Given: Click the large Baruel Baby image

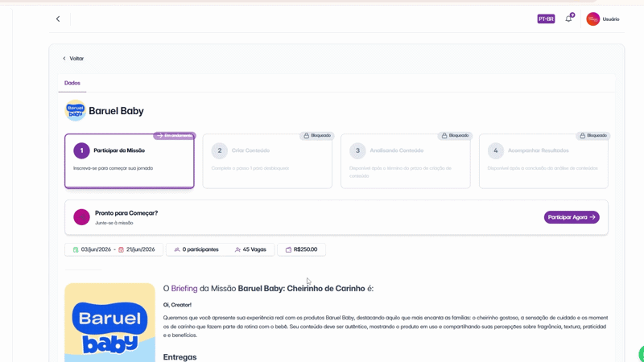Looking at the screenshot, I should (x=109, y=323).
